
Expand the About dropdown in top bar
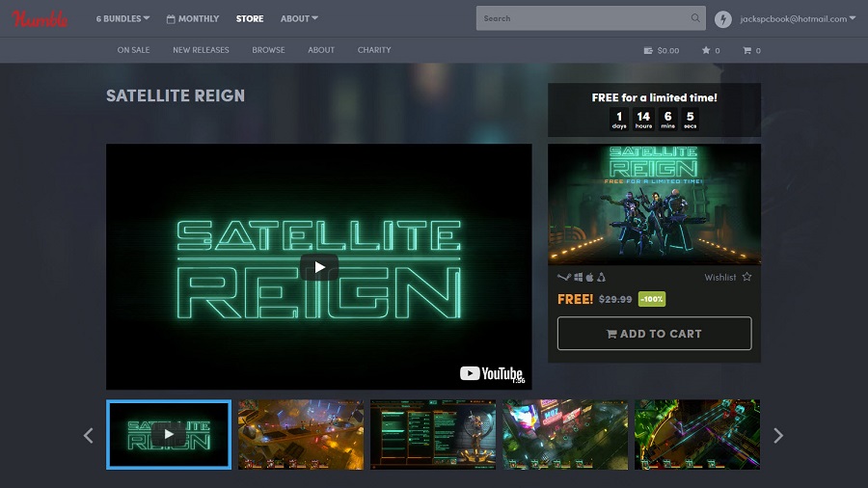(x=299, y=19)
